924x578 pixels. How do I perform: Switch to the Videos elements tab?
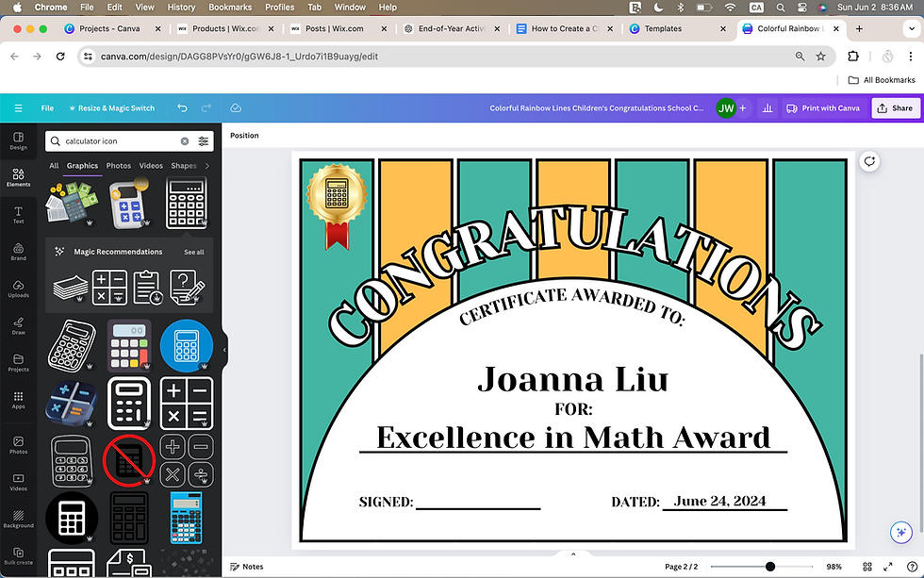point(151,166)
